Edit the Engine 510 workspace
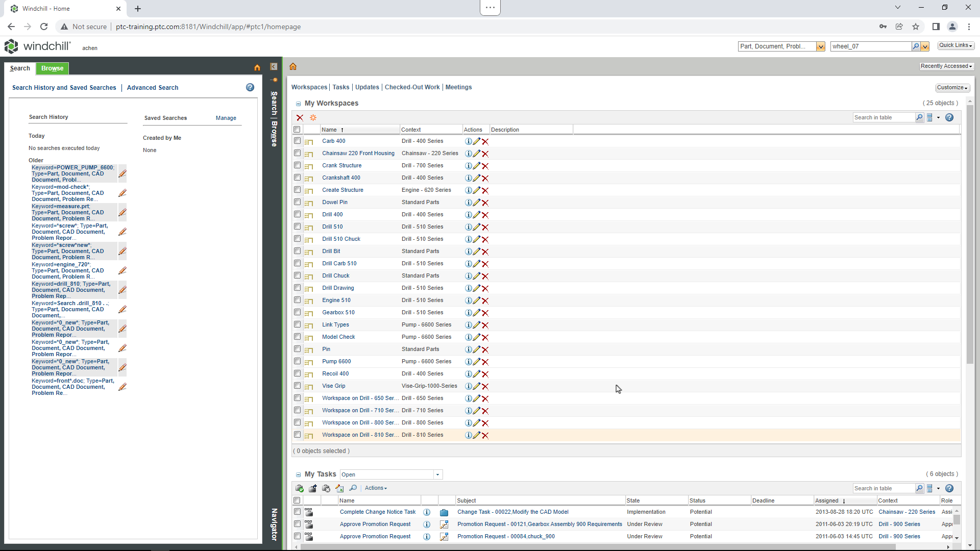980x551 pixels. click(x=477, y=300)
